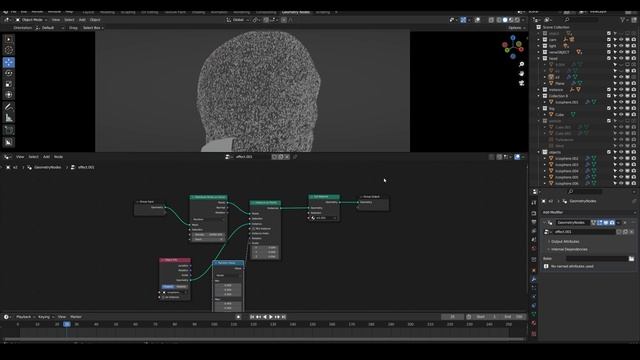Image resolution: width=640 pixels, height=360 pixels.
Task: Switch to Geometry Nodes workspace tab
Action: pyautogui.click(x=296, y=12)
